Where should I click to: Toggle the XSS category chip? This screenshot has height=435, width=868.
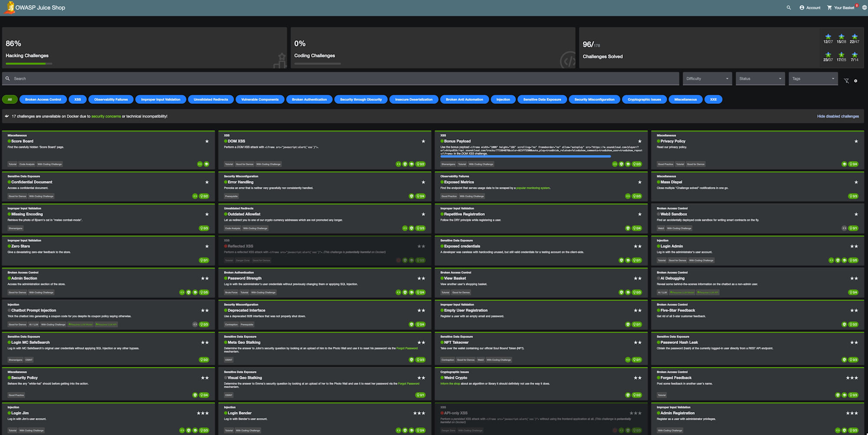77,99
